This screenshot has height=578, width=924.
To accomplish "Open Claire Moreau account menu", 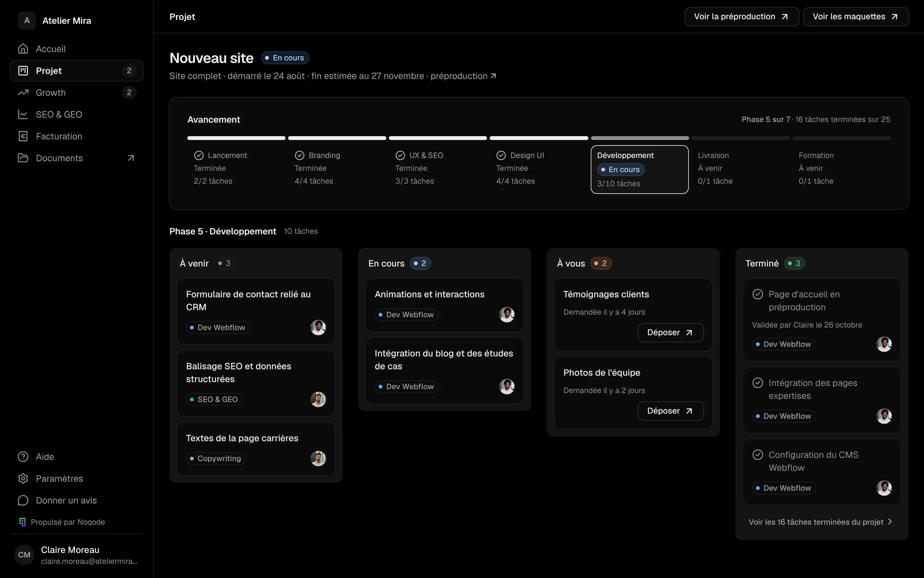I will 77,555.
